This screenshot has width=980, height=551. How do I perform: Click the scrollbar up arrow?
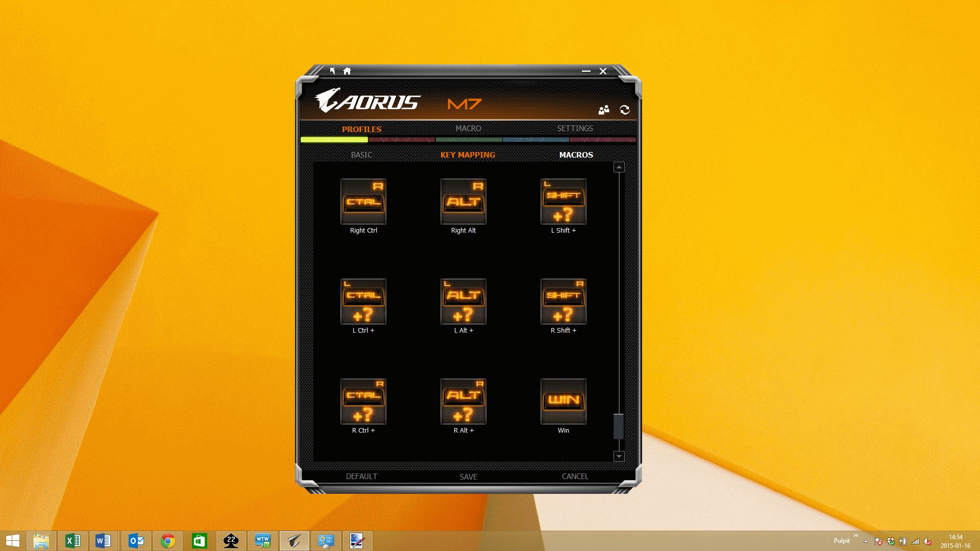click(x=619, y=167)
